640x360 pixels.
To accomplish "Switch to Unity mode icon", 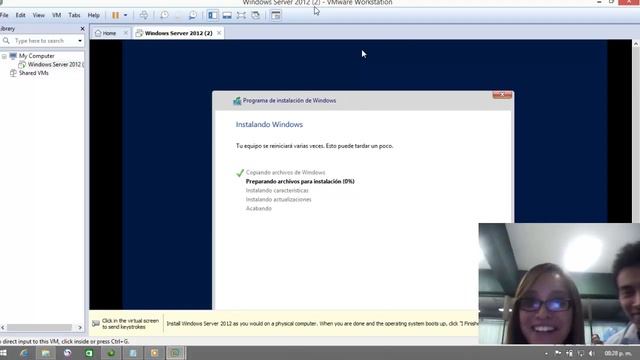I will (256, 16).
